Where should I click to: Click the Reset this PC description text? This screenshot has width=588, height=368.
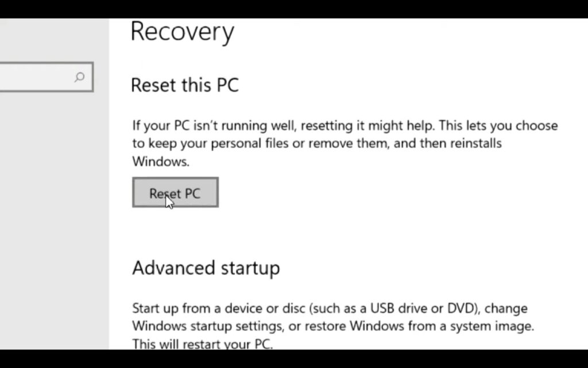[345, 143]
